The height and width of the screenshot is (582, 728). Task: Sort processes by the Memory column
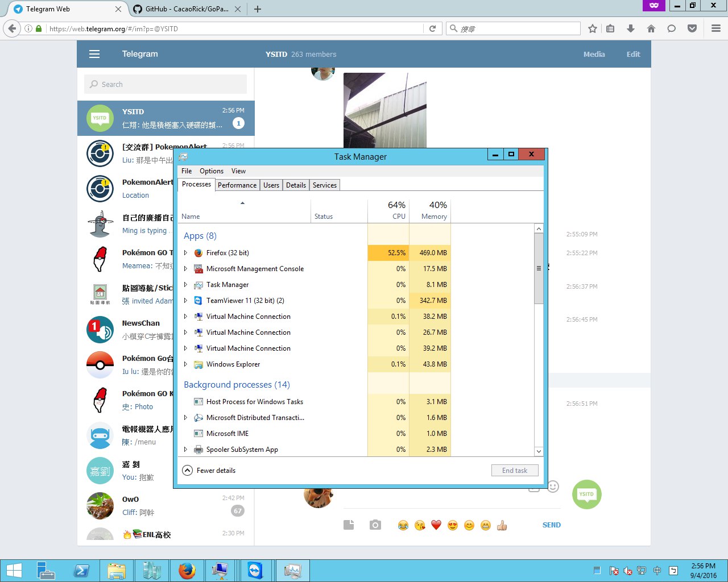tap(430, 210)
